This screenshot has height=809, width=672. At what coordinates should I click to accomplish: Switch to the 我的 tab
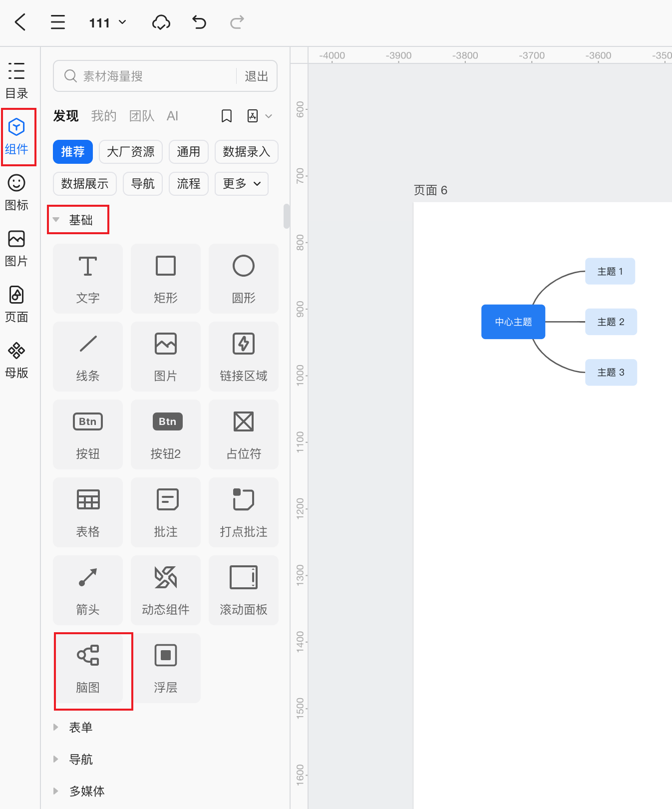tap(104, 116)
